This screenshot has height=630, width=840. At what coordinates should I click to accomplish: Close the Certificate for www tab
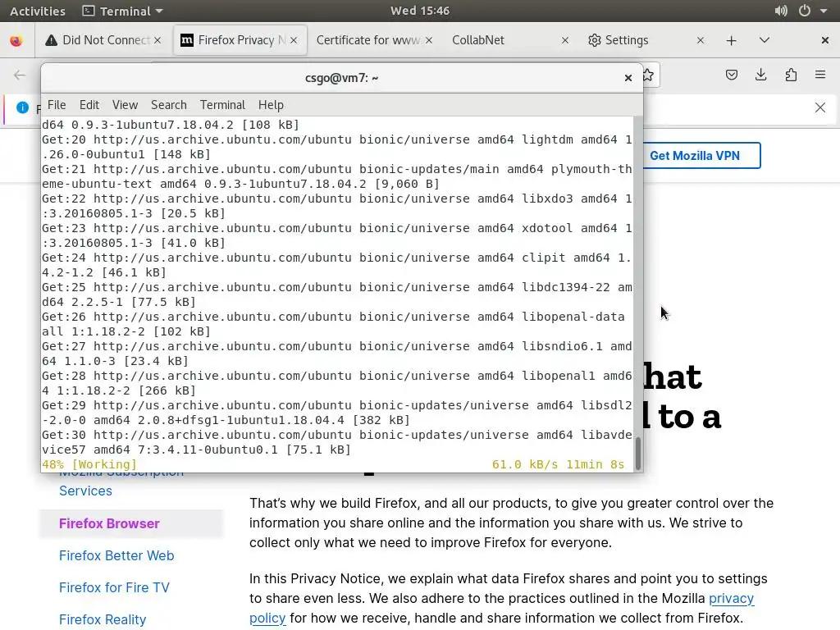click(429, 40)
